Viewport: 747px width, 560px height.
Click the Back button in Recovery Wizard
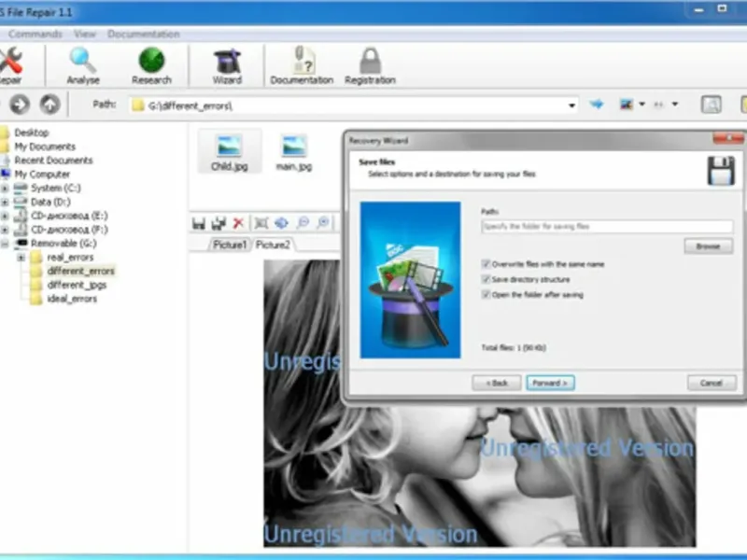(x=497, y=383)
